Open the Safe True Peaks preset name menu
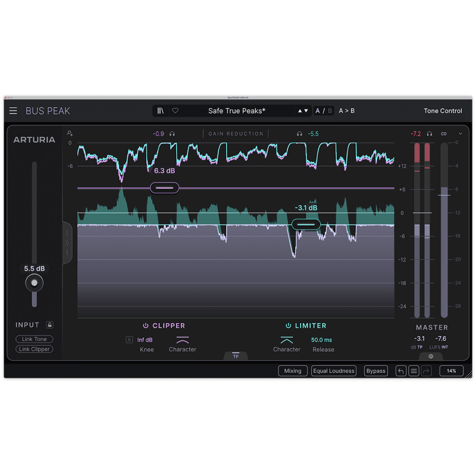 [236, 111]
